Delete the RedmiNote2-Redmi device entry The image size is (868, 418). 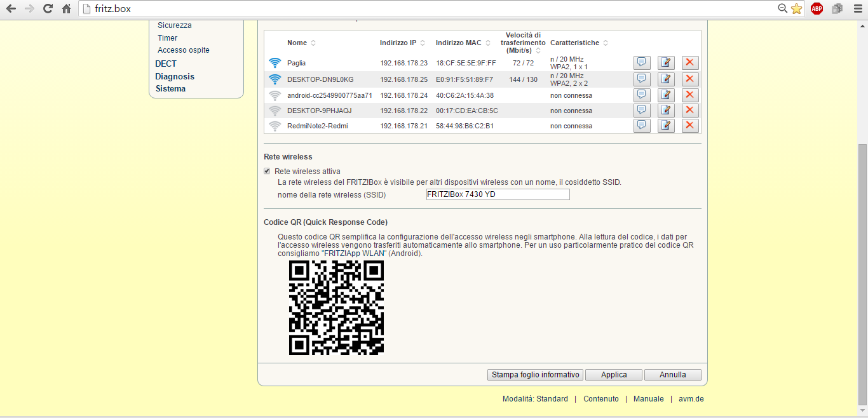[690, 126]
